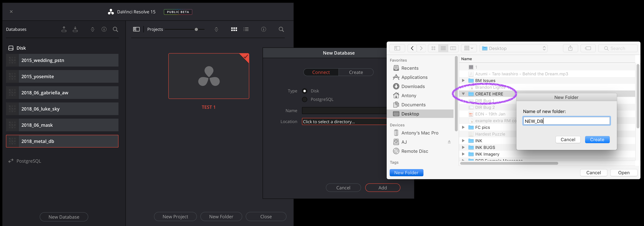Expand the FC pics folder
The image size is (644, 226).
tap(463, 127)
